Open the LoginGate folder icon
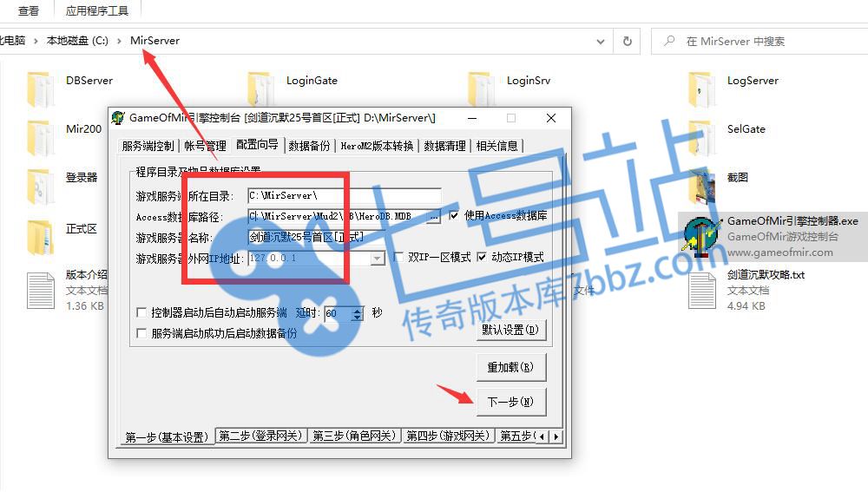Screen dimensions: 868x492 262,89
